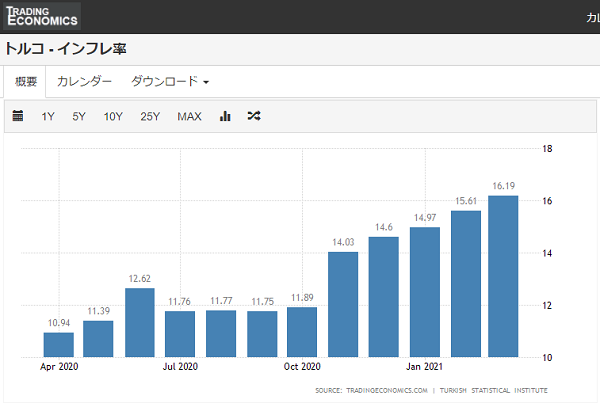Click the Apr 2020 axis label
The image size is (600, 407).
[x=59, y=366]
